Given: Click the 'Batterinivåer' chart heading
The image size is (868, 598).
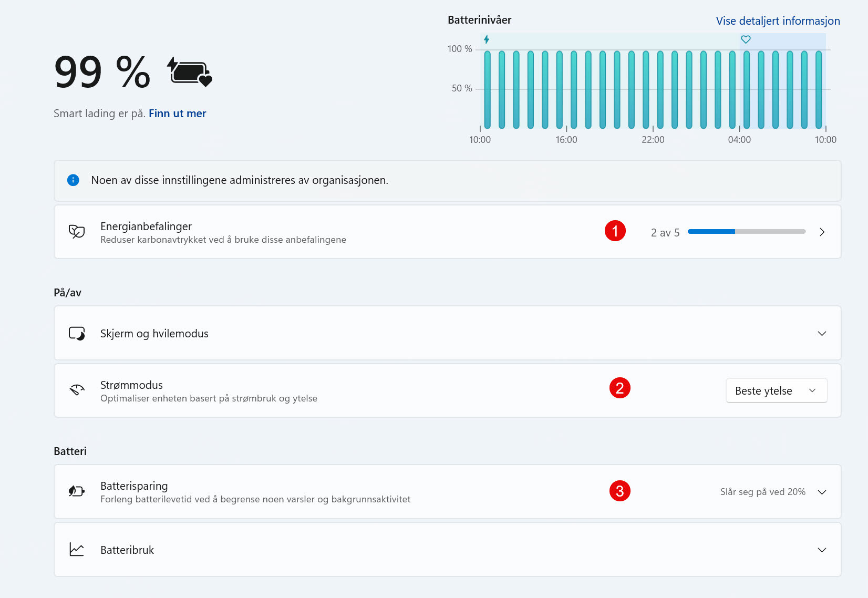Looking at the screenshot, I should coord(479,20).
